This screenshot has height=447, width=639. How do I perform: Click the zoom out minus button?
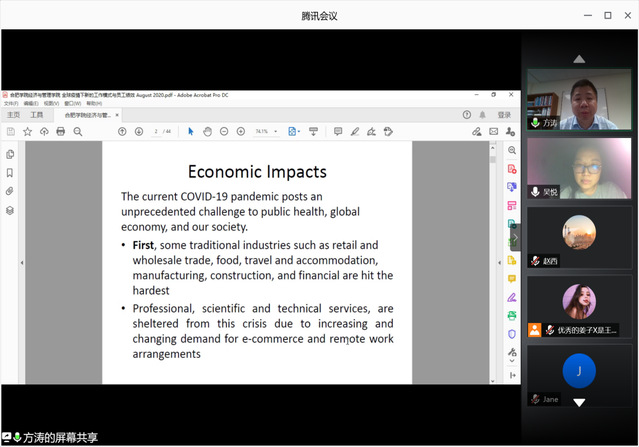point(224,131)
